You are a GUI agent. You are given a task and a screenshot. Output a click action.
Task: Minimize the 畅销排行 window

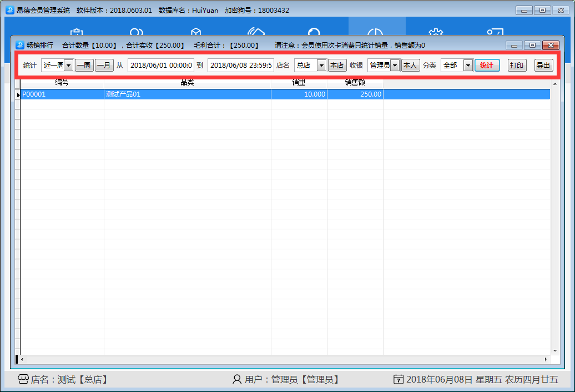pos(514,46)
